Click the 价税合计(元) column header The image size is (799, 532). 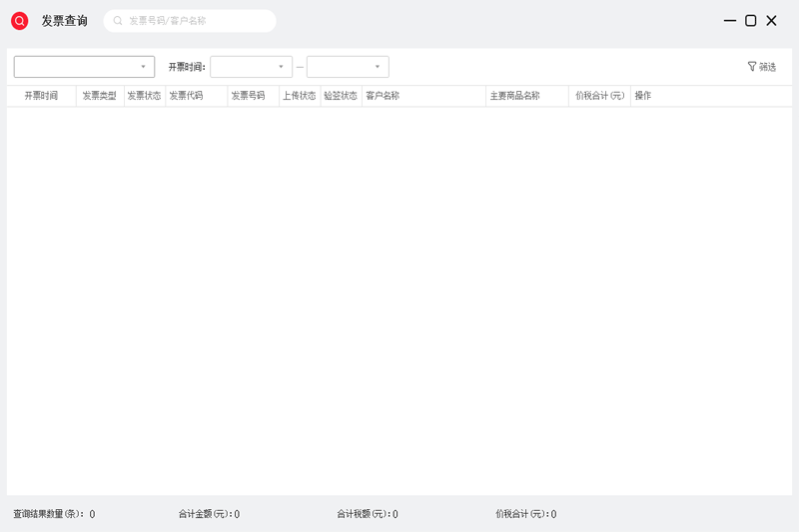600,96
